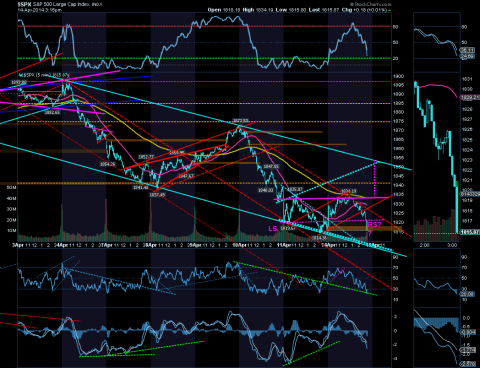
Task: Click the 'Chg' label in the quote line
Action: (347, 10)
